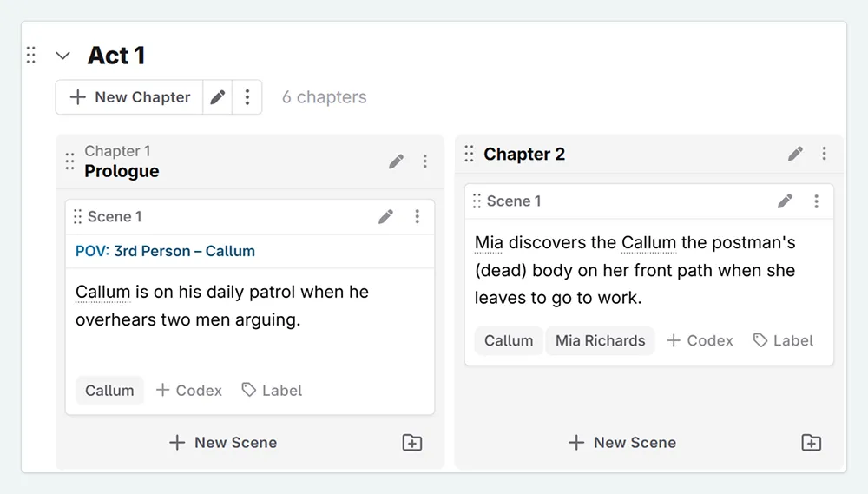Viewport: 868px width, 494px height.
Task: Edit the Prologue chapter title pencil
Action: click(396, 161)
